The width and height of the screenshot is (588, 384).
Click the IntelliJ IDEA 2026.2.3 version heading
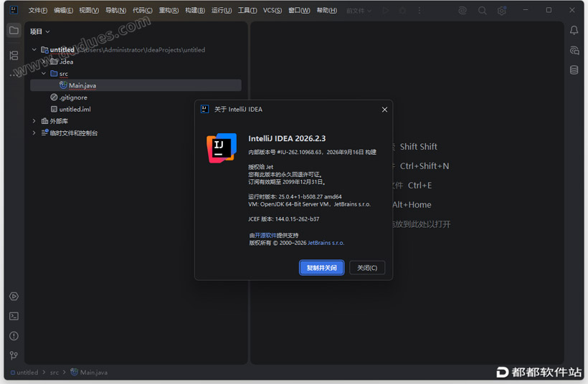[x=287, y=138]
